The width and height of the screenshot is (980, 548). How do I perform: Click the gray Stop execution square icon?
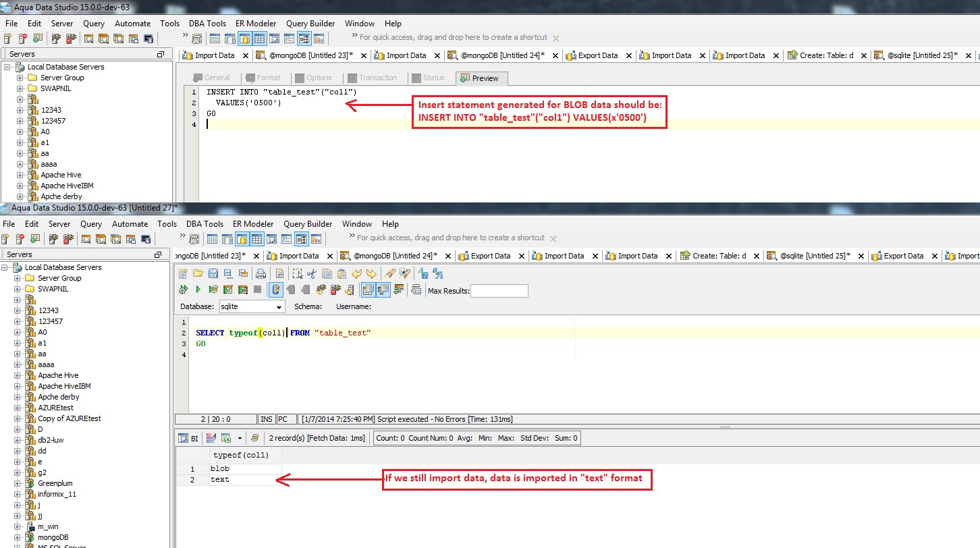click(x=258, y=290)
